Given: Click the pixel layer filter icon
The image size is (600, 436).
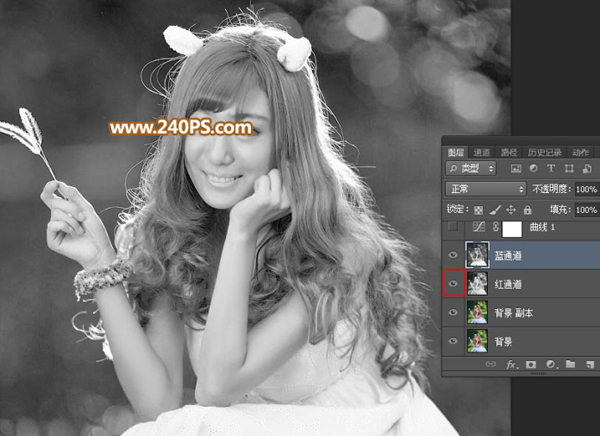Looking at the screenshot, I should (x=516, y=168).
